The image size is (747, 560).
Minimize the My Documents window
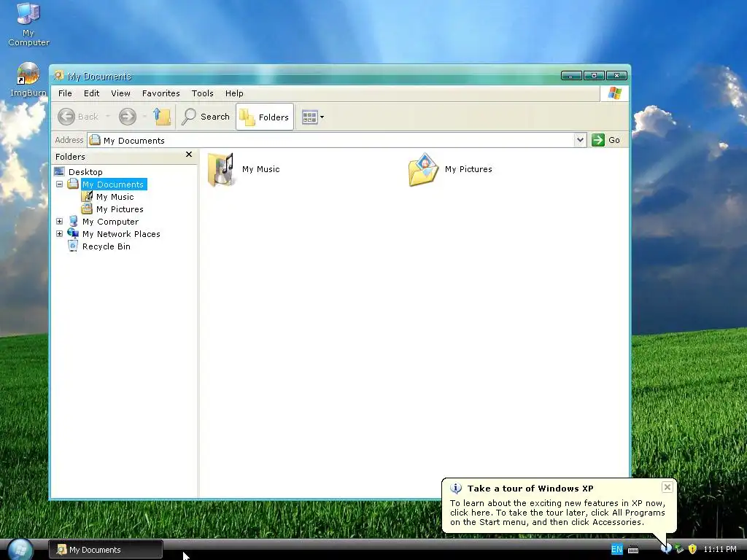pyautogui.click(x=571, y=75)
